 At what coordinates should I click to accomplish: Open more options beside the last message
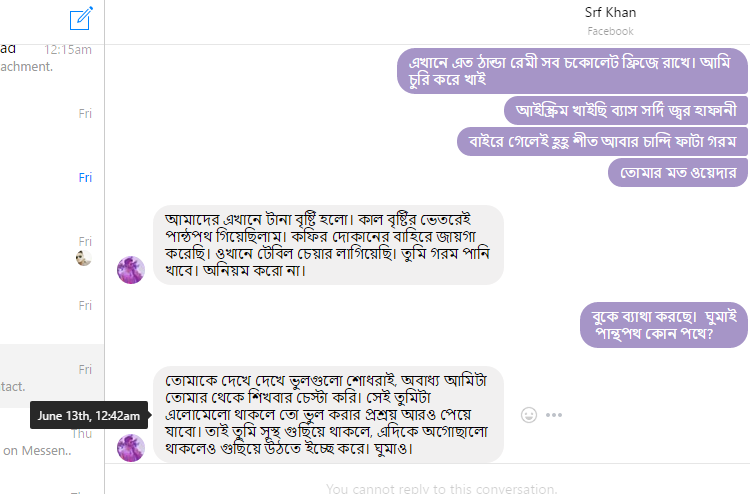pos(554,415)
